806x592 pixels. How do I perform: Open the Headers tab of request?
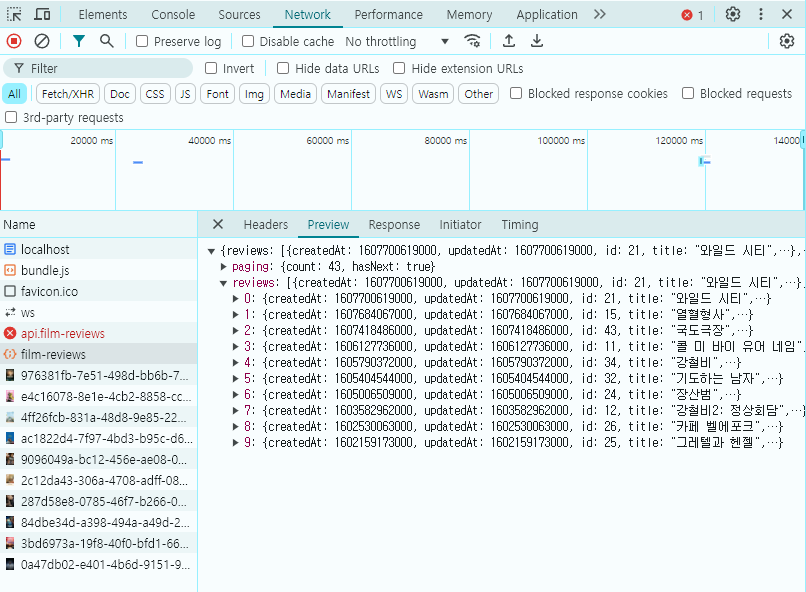[266, 225]
